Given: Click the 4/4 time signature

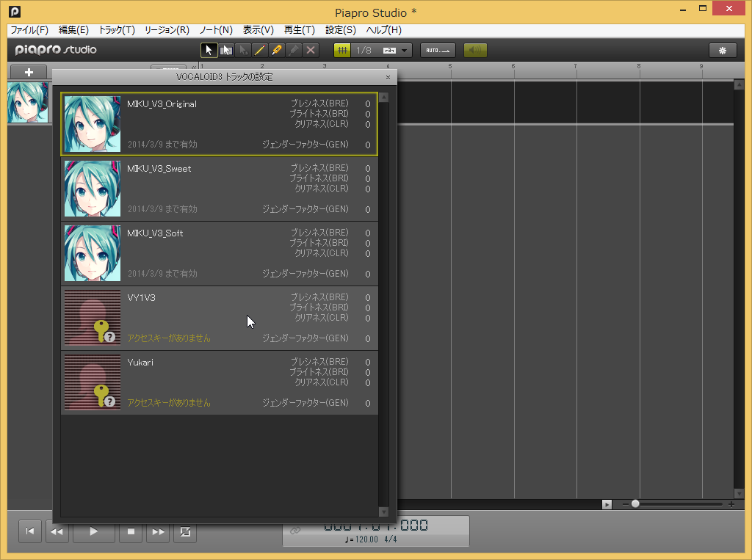Looking at the screenshot, I should click(391, 539).
